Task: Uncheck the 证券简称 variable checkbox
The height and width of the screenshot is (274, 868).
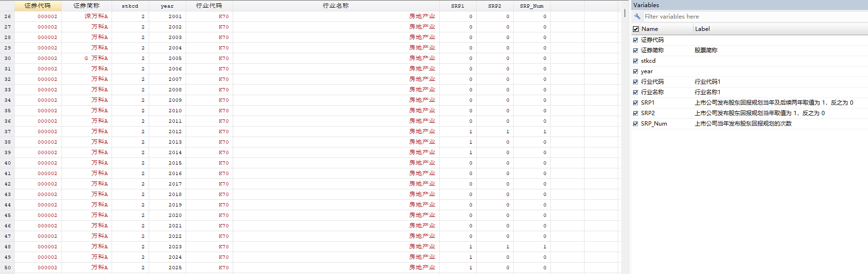Action: tap(635, 50)
